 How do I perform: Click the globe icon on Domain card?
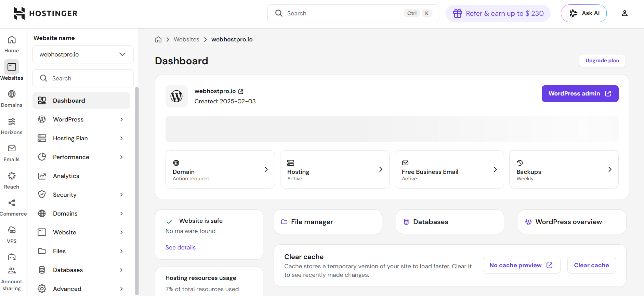tap(176, 163)
